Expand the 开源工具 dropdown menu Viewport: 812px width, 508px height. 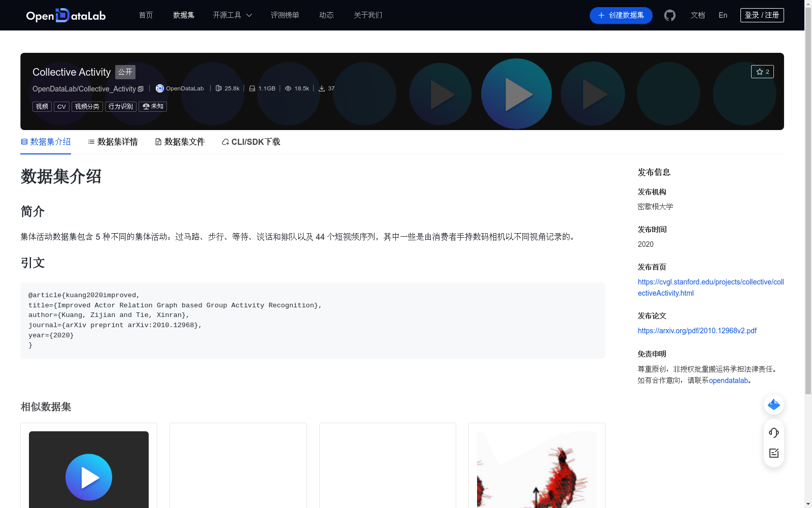232,15
